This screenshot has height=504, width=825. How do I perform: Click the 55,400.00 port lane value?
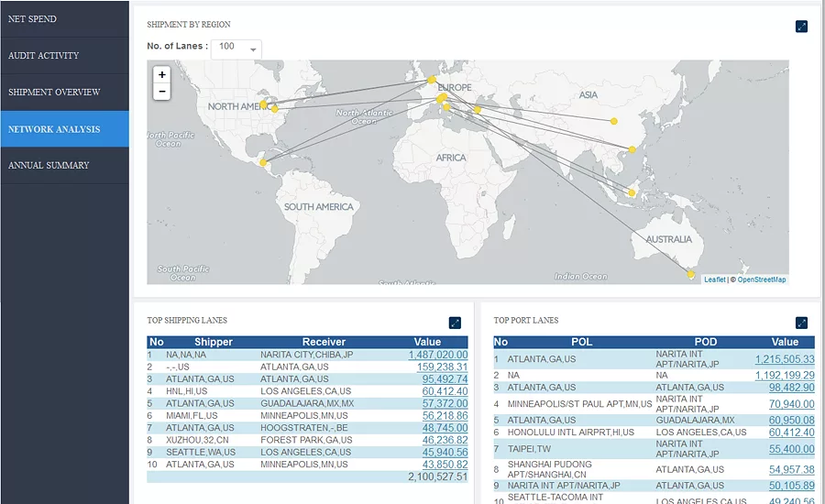(x=791, y=449)
